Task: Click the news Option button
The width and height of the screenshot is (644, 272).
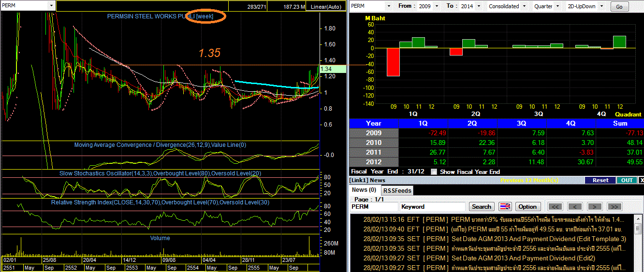Action: (527, 206)
